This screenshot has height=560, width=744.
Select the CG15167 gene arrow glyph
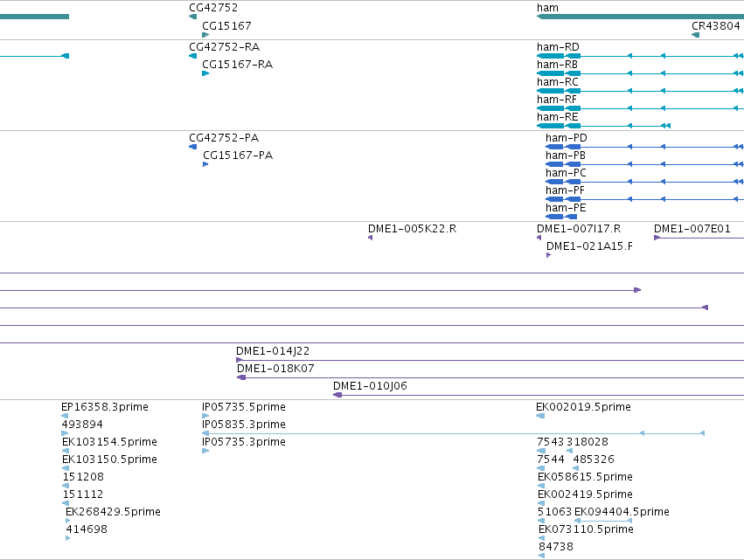click(205, 35)
